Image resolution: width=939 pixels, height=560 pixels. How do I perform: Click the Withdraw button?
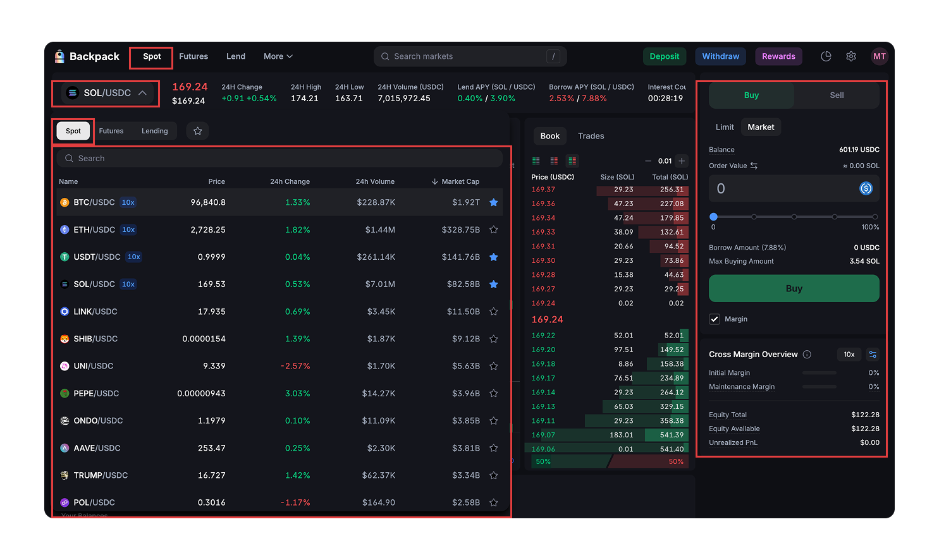[x=720, y=56]
